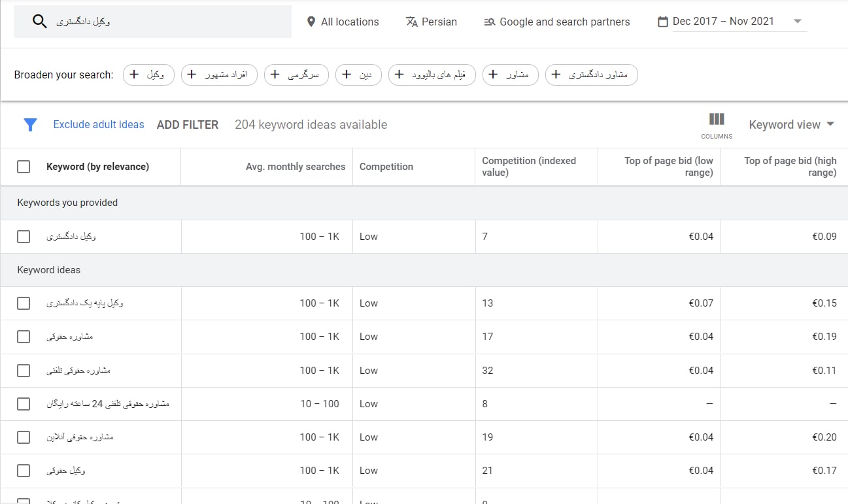Sort by Competition (indexed value) header
The height and width of the screenshot is (504, 848).
[x=529, y=167]
